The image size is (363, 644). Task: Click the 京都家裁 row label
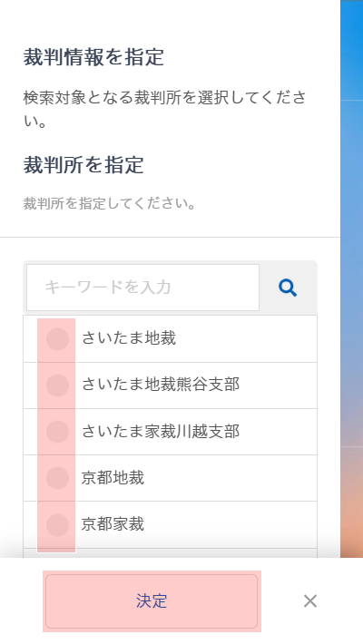(113, 524)
